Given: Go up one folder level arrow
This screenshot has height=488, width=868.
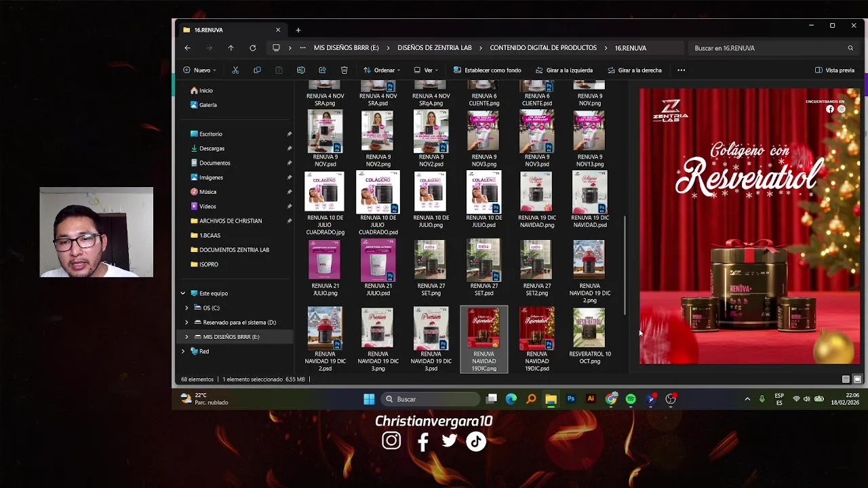Looking at the screenshot, I should click(x=231, y=48).
